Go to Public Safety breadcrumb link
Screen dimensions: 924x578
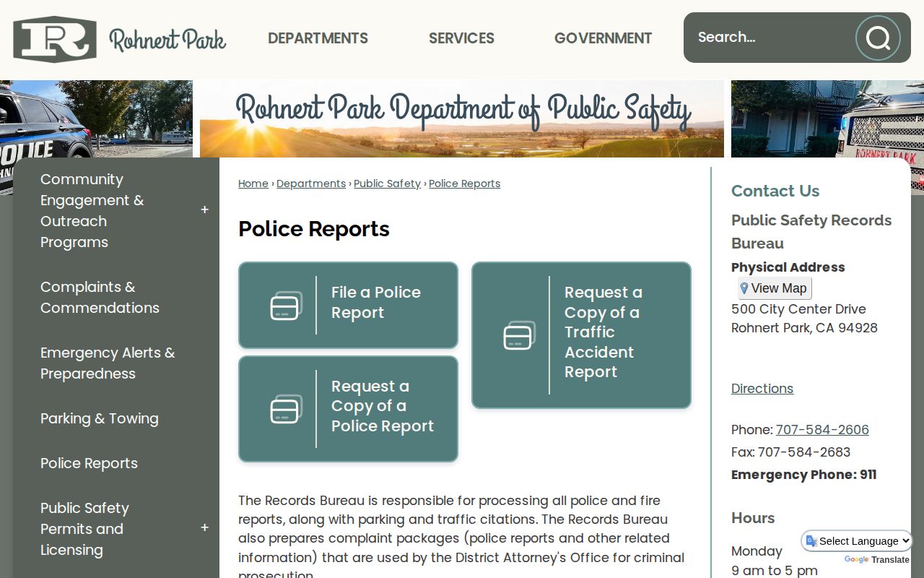387,184
